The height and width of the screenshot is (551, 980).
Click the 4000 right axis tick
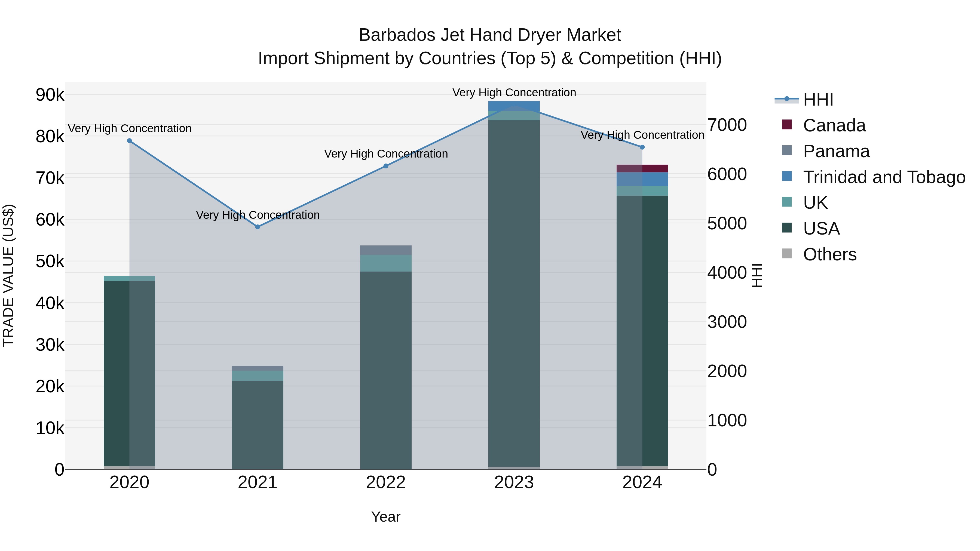pos(727,273)
